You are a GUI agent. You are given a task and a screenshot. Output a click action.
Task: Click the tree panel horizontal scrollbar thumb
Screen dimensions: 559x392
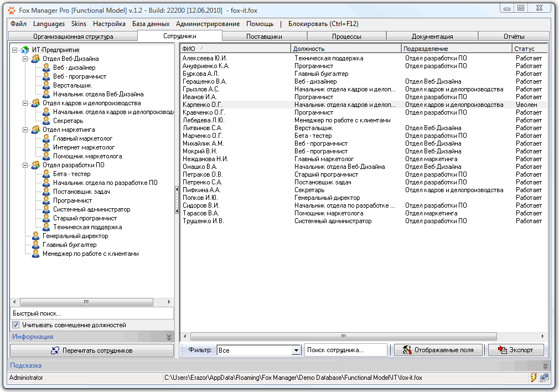click(86, 302)
